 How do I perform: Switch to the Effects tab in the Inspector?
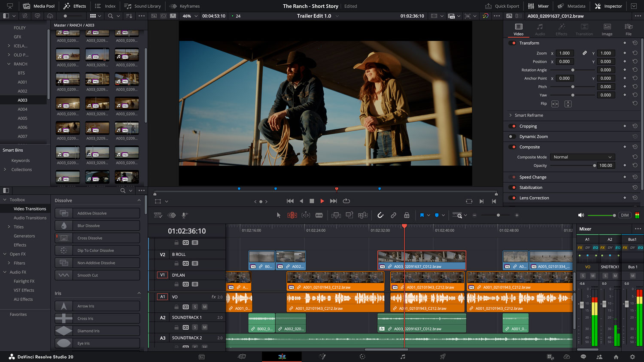click(562, 30)
